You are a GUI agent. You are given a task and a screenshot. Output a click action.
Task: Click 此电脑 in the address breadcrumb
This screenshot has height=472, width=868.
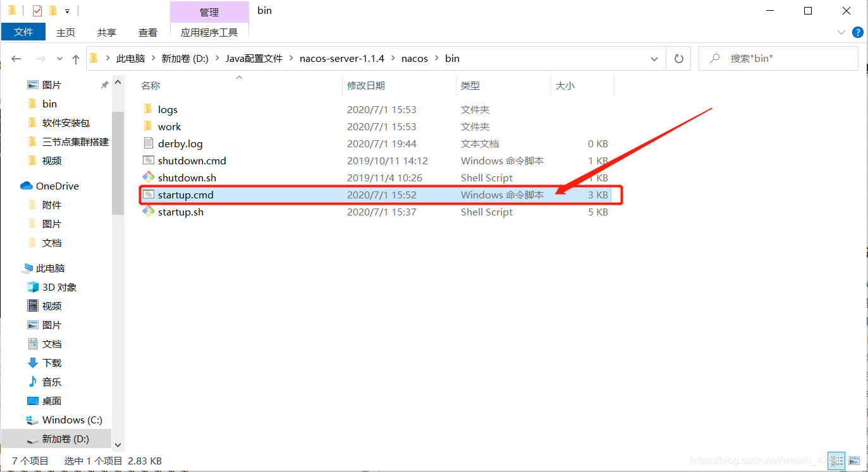coord(131,59)
